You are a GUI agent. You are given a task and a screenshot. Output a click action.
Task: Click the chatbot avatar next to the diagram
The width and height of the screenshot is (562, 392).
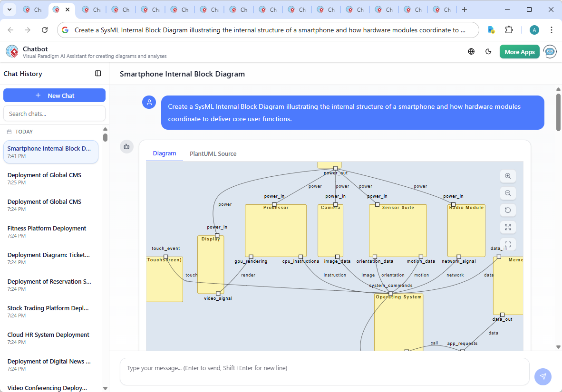tap(126, 147)
